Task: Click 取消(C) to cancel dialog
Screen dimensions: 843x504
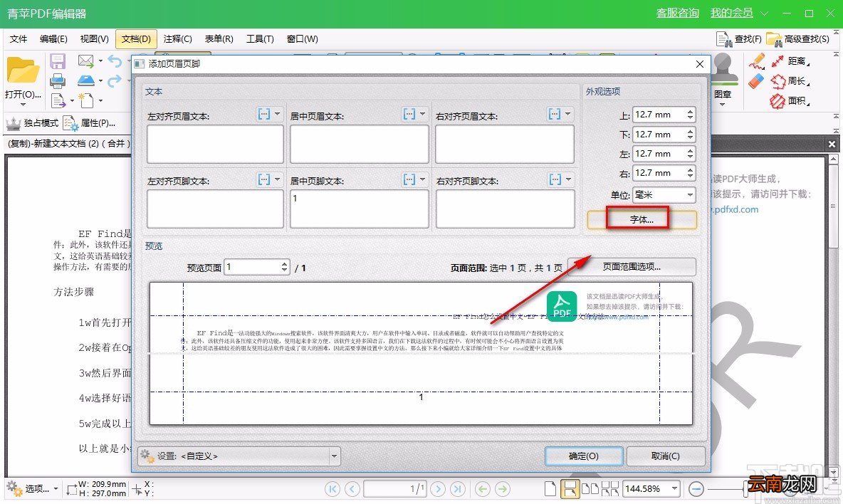Action: click(666, 456)
